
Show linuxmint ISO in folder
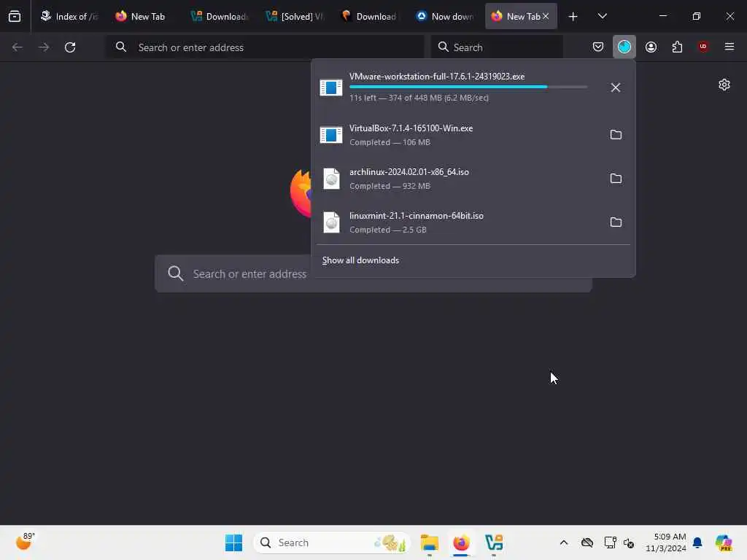pos(616,222)
